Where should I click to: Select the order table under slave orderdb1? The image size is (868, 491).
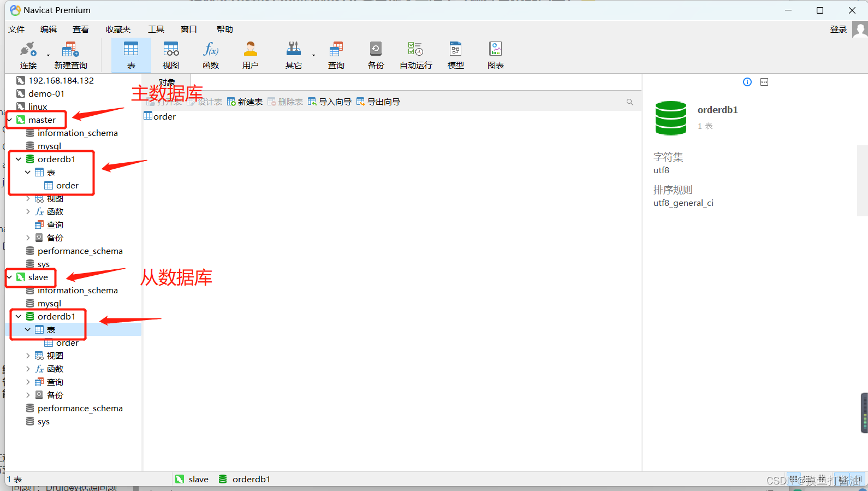[x=67, y=342]
